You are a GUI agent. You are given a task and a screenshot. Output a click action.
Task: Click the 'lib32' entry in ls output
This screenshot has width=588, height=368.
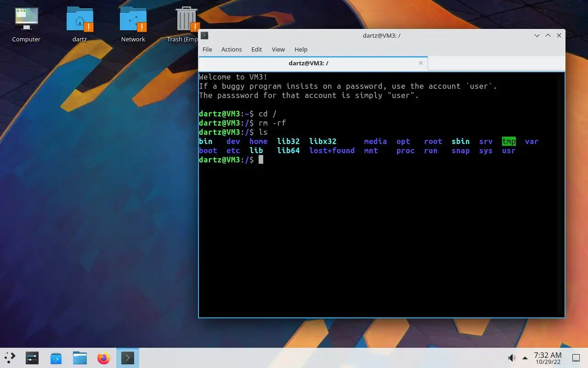click(288, 142)
